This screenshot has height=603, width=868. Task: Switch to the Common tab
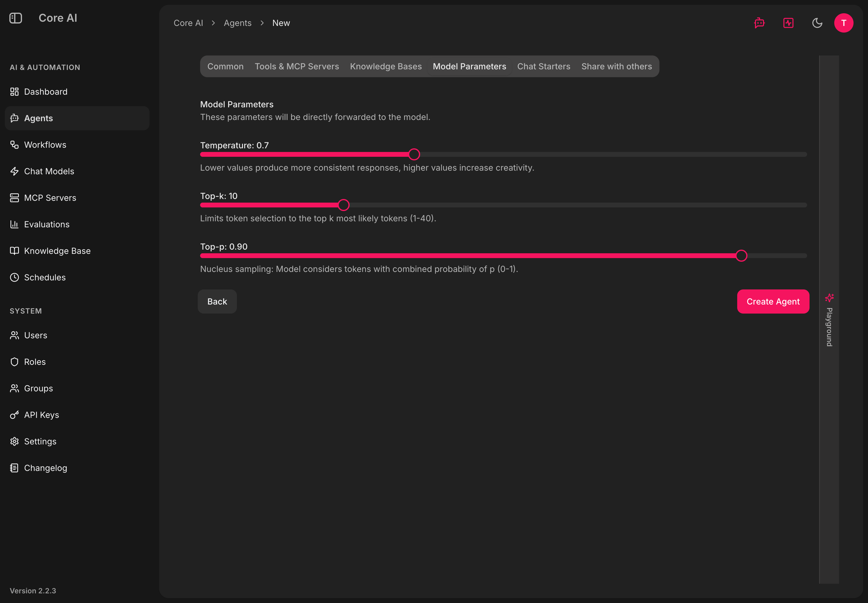pyautogui.click(x=225, y=67)
